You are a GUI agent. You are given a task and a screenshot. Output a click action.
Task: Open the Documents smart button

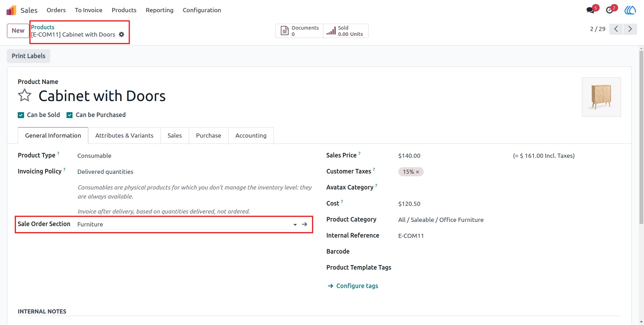(x=299, y=31)
